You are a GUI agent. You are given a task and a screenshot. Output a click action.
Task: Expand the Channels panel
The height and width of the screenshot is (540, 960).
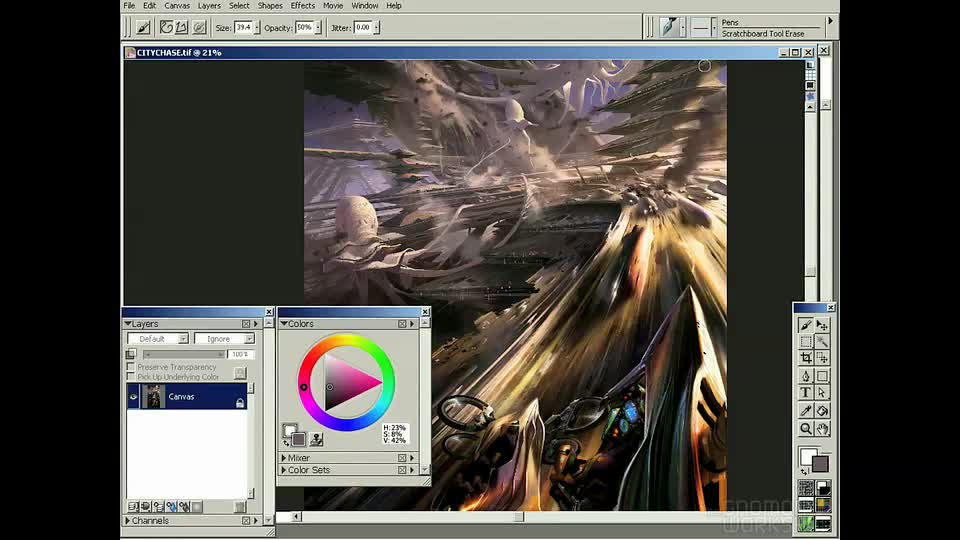(127, 520)
